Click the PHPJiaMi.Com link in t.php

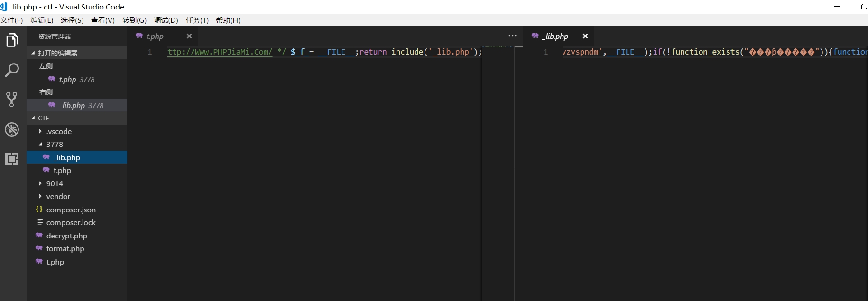220,52
